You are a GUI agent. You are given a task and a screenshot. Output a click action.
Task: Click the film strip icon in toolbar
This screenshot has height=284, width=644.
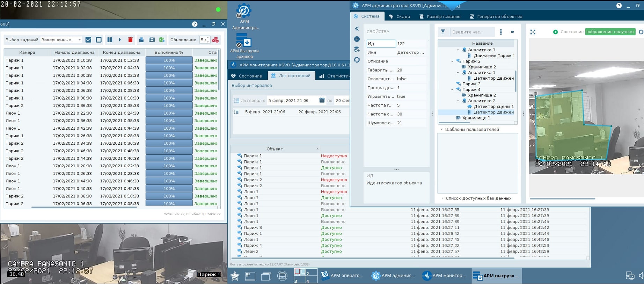click(x=152, y=40)
